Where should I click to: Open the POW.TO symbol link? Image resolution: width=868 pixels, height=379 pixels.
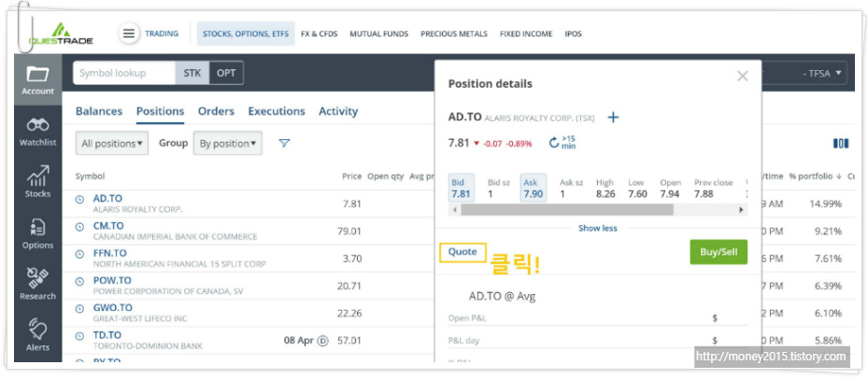[x=112, y=280]
